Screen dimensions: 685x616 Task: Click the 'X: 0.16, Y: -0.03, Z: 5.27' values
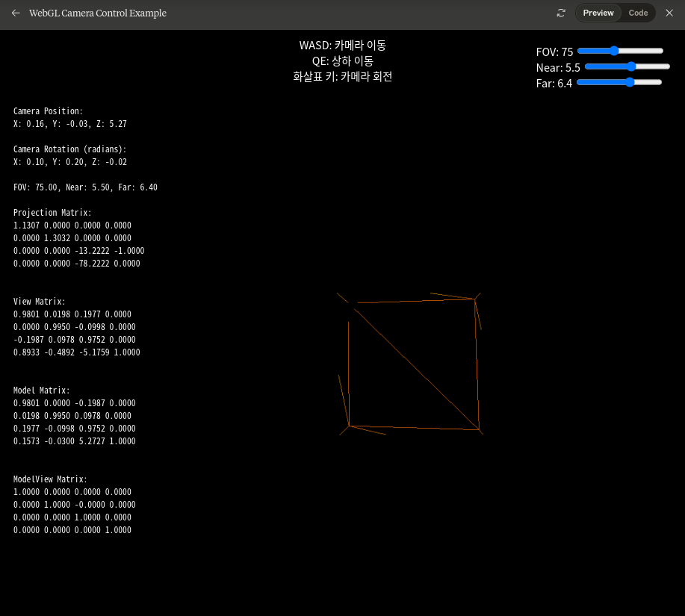point(70,123)
